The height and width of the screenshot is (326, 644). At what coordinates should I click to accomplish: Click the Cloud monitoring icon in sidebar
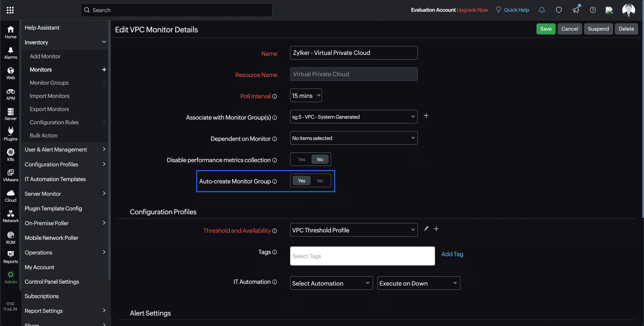pyautogui.click(x=10, y=195)
